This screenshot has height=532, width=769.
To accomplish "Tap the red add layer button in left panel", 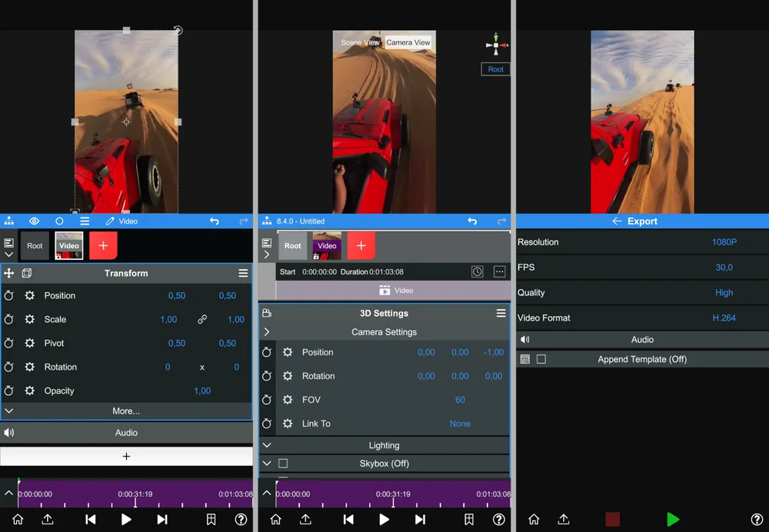I will pyautogui.click(x=103, y=245).
